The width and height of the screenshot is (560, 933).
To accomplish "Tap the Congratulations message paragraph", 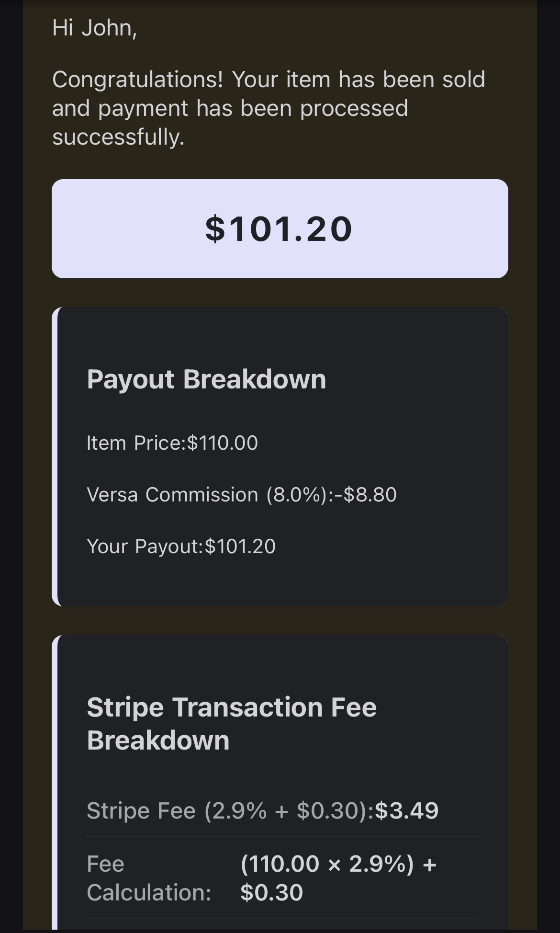I will pyautogui.click(x=269, y=108).
